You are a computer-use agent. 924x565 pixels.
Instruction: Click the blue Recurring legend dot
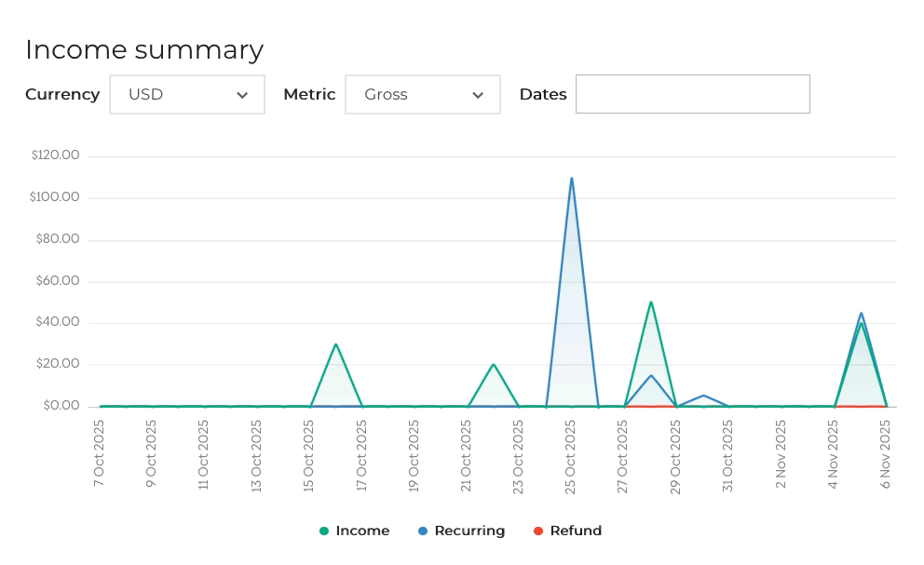point(423,531)
